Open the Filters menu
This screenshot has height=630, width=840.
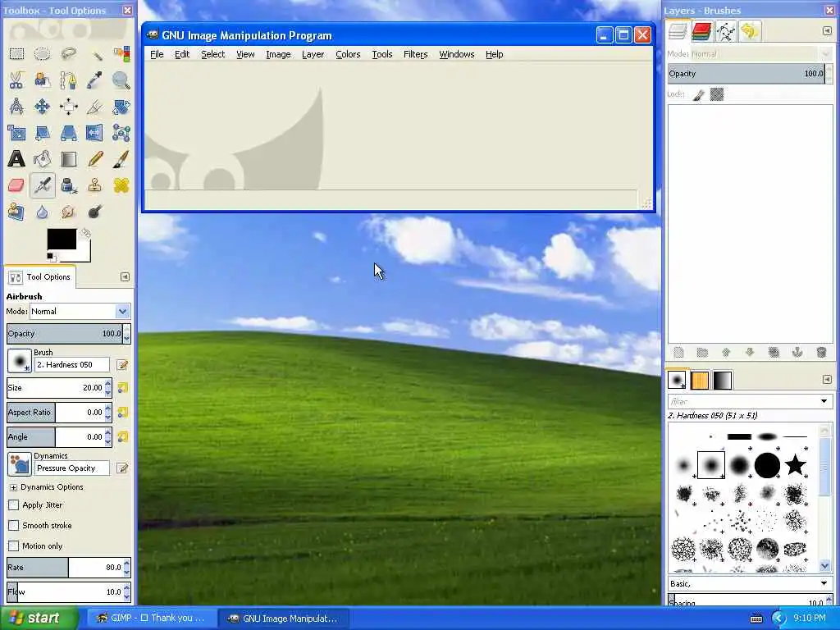pos(415,54)
